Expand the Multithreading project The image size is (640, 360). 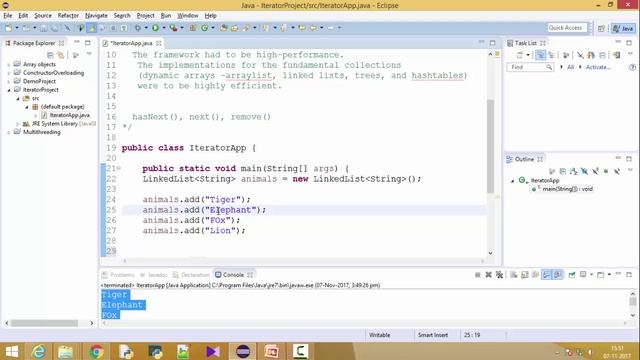coord(9,132)
